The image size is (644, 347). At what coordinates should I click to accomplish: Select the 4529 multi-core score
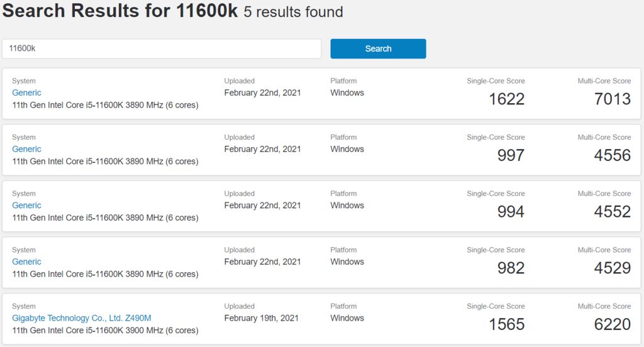(612, 268)
